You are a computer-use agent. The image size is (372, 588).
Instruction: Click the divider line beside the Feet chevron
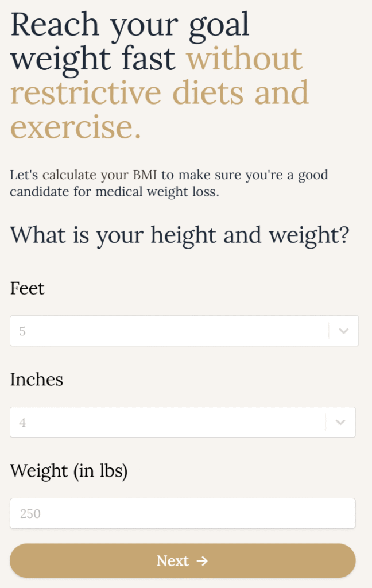(329, 331)
